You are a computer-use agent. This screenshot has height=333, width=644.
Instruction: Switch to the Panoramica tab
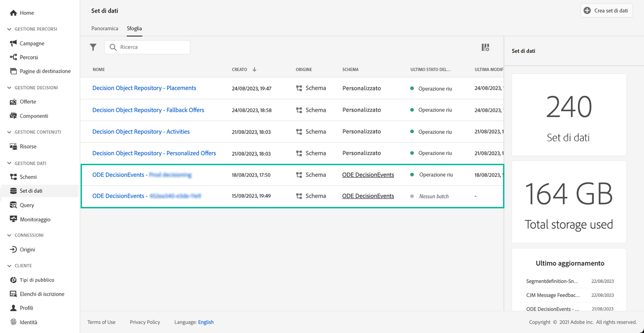click(x=105, y=28)
